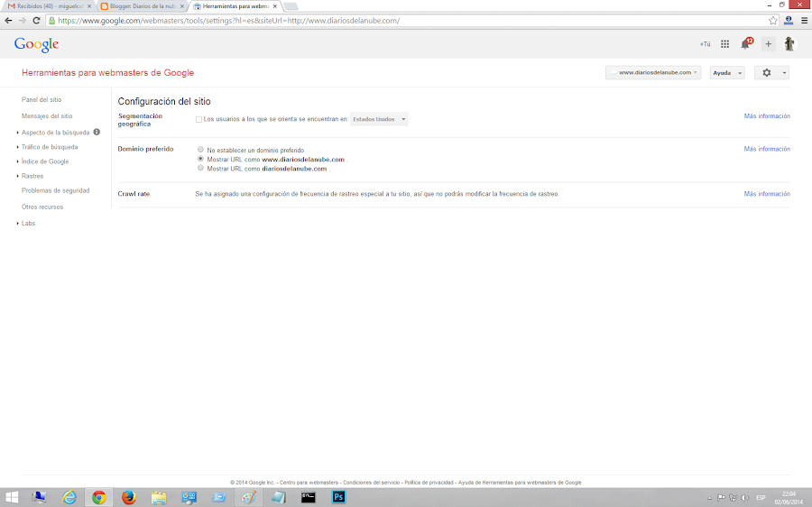Open Mensajes del sitio

(47, 116)
